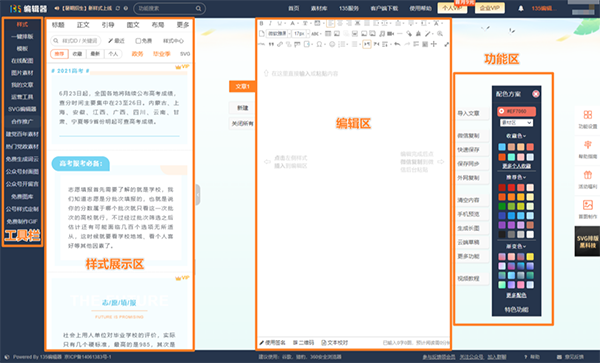600x363 pixels.
Task: Toggle the highlighted paragraph direction button
Action: pos(367,44)
